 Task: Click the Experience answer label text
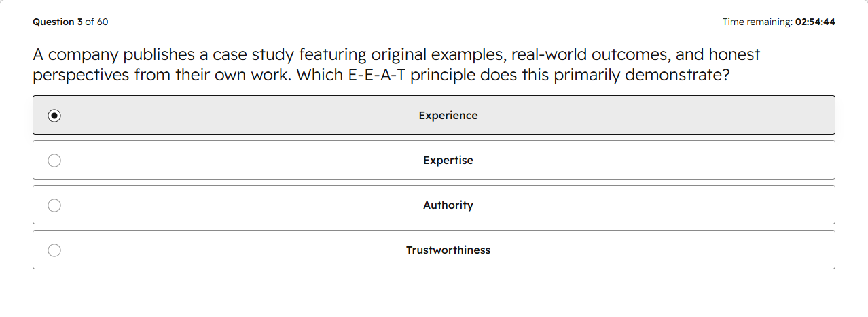(448, 116)
